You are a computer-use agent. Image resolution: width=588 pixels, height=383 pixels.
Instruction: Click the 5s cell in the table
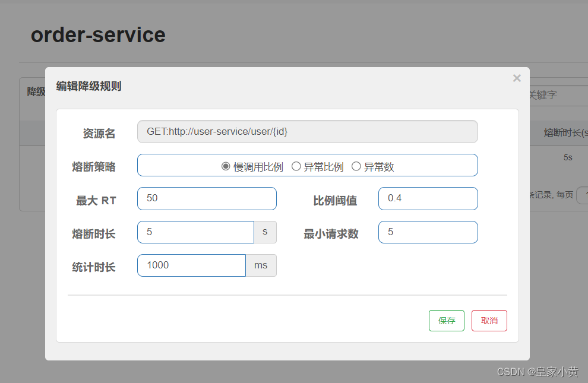coord(568,158)
